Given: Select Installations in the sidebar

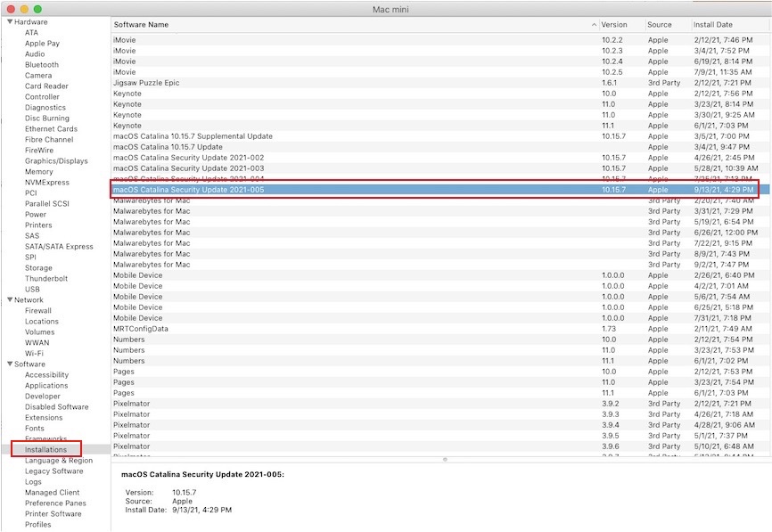Looking at the screenshot, I should [x=45, y=449].
